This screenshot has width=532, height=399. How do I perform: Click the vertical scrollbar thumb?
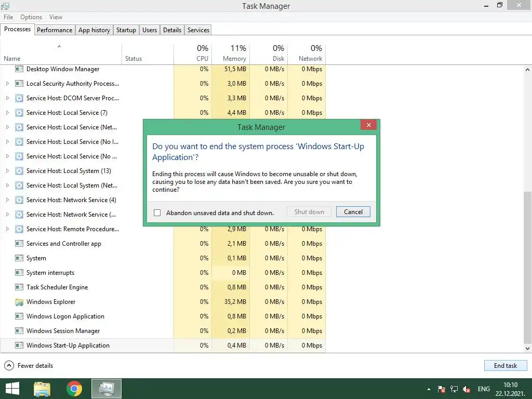[x=527, y=268]
